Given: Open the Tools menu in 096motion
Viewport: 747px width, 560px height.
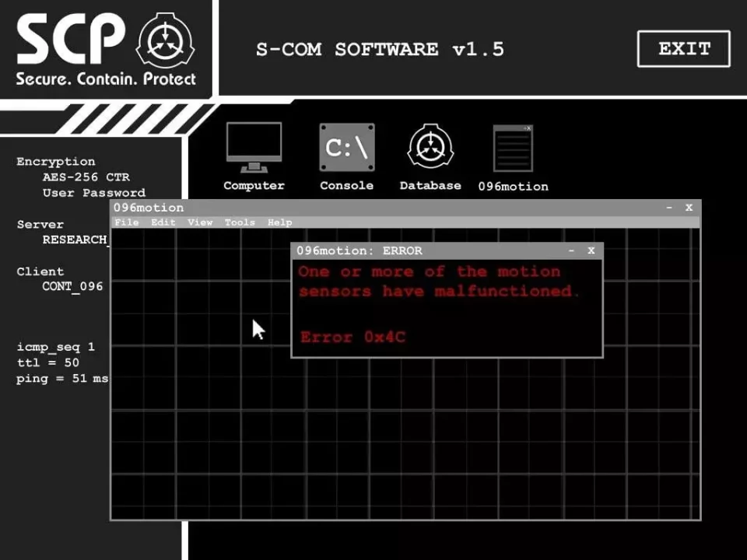Looking at the screenshot, I should coord(240,222).
